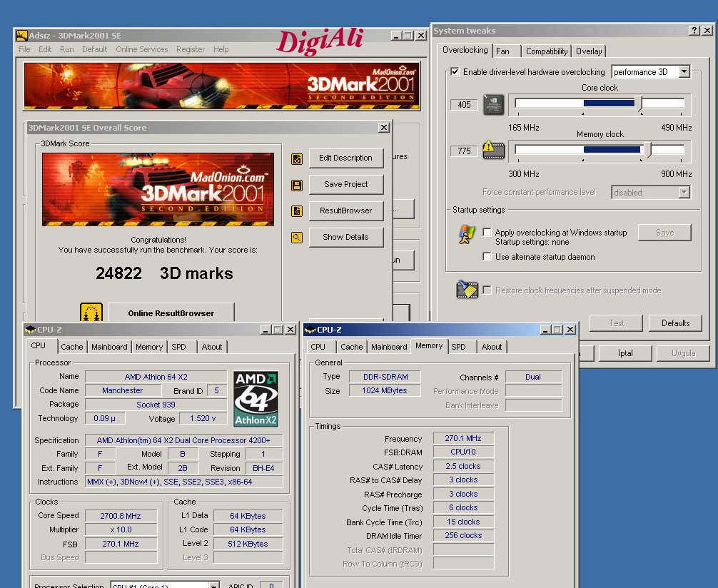The height and width of the screenshot is (588, 718).
Task: Click the Edit Description button
Action: (x=346, y=158)
